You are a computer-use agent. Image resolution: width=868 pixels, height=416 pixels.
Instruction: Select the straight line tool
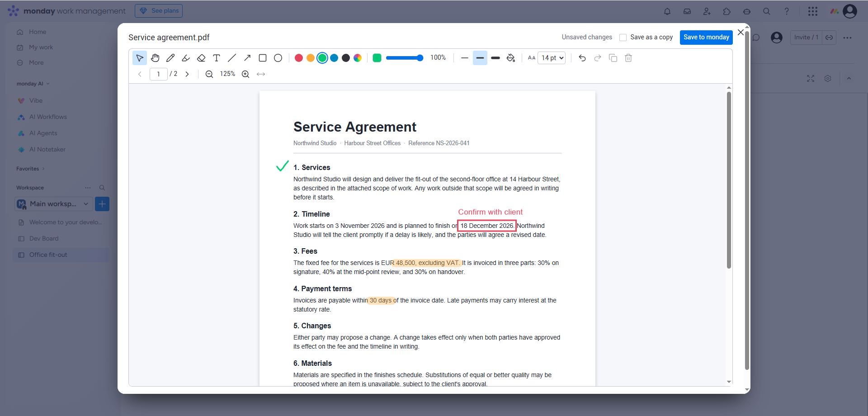click(232, 58)
